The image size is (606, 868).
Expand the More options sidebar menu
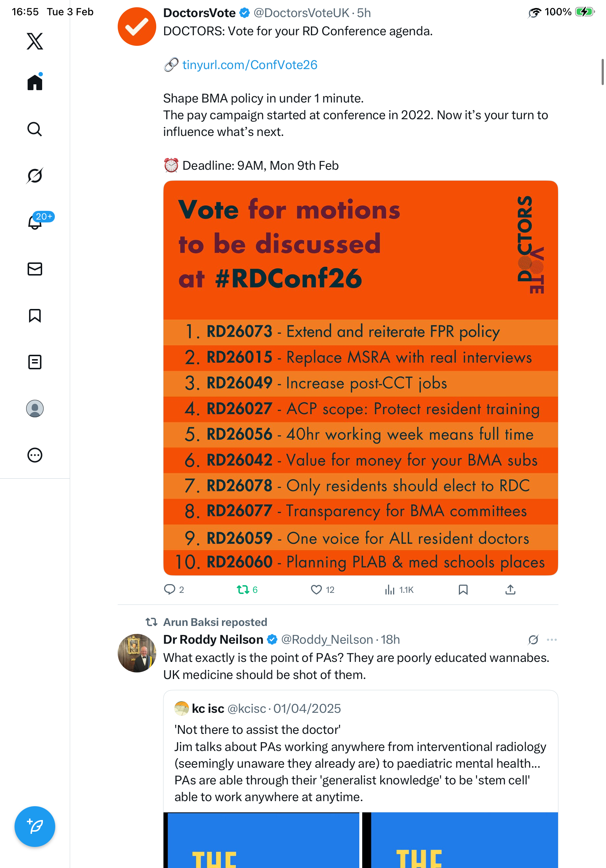point(35,455)
